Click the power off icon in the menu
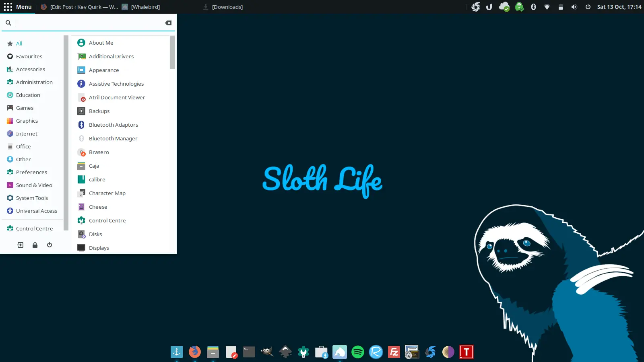644x362 pixels. [x=50, y=245]
